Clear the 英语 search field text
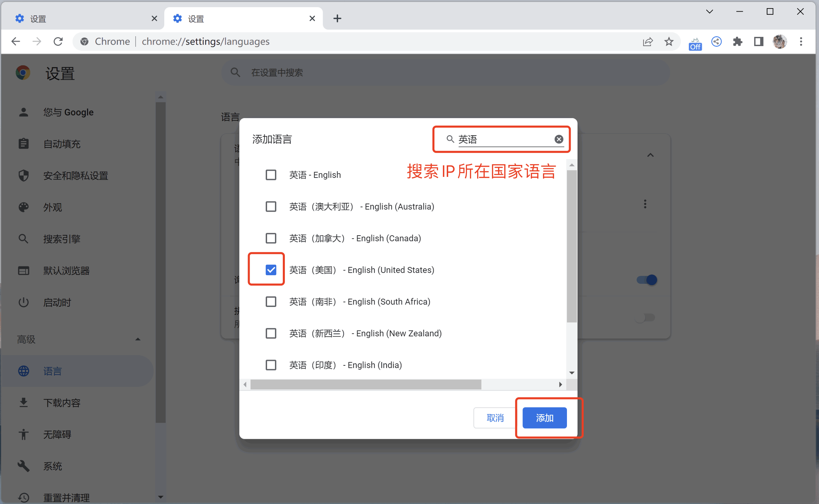 tap(559, 139)
